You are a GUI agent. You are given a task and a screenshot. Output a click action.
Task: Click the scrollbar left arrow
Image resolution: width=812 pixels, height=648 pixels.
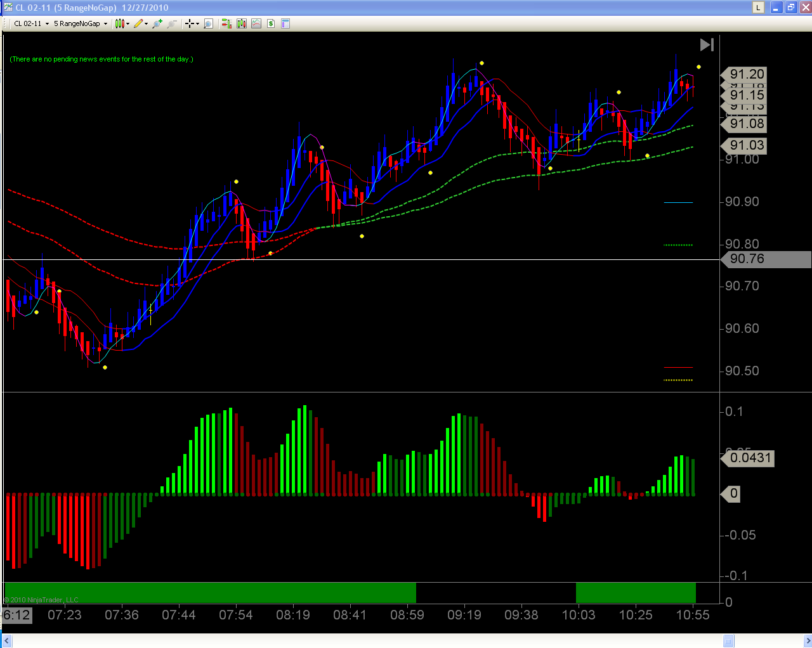click(6, 641)
